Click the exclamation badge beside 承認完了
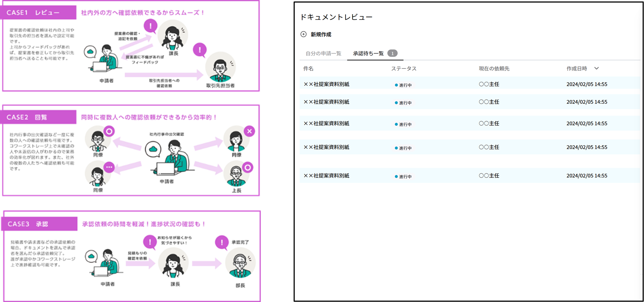Viewport: 644px width, 302px height. (x=222, y=242)
